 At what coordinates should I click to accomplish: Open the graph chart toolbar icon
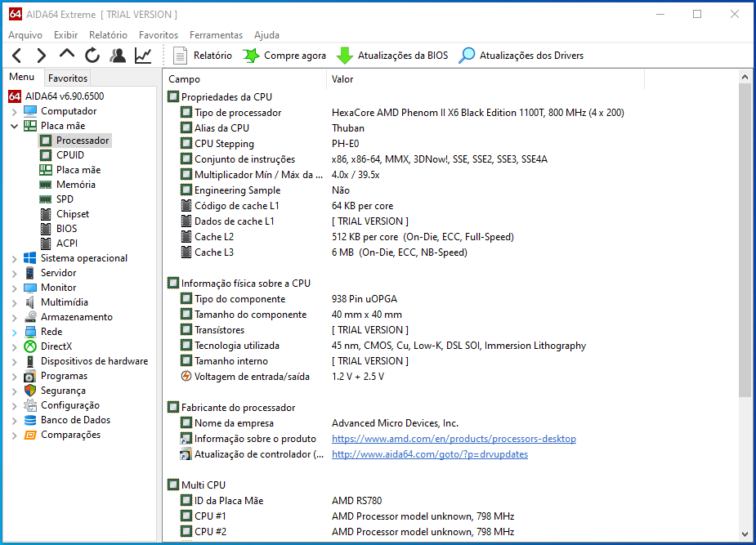point(143,56)
